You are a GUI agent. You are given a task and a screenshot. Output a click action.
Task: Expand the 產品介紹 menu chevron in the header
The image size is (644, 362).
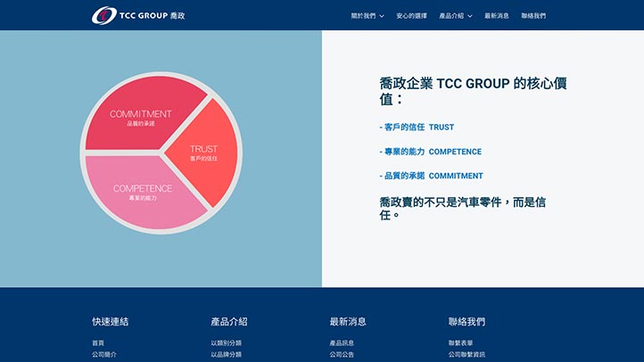470,16
